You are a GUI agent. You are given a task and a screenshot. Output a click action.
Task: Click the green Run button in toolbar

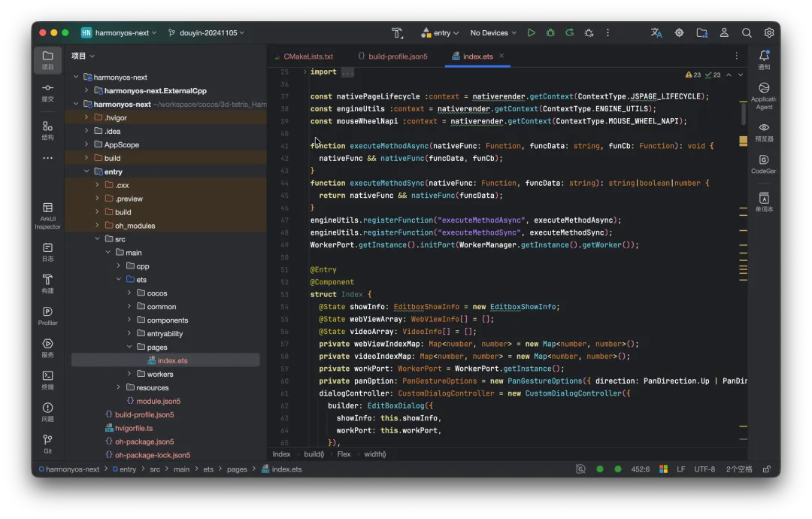532,33
